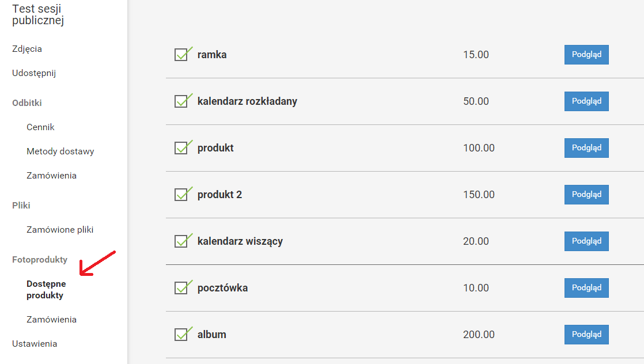
Task: Open Ustawienia in the sidebar
Action: (x=35, y=344)
